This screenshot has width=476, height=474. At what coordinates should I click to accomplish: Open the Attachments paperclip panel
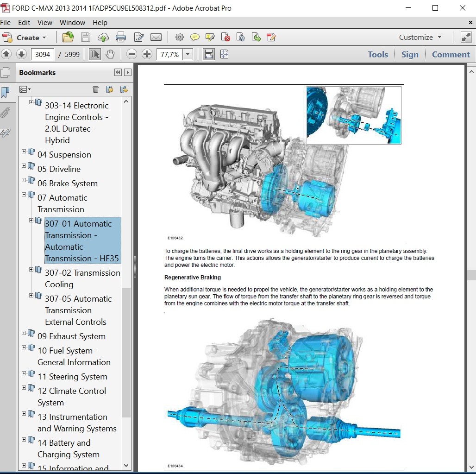click(6, 113)
